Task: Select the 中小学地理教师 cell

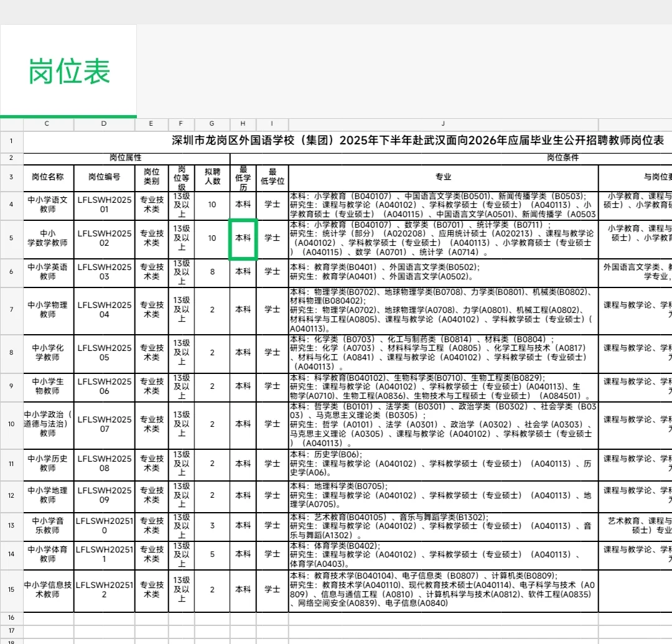Action: pyautogui.click(x=49, y=496)
